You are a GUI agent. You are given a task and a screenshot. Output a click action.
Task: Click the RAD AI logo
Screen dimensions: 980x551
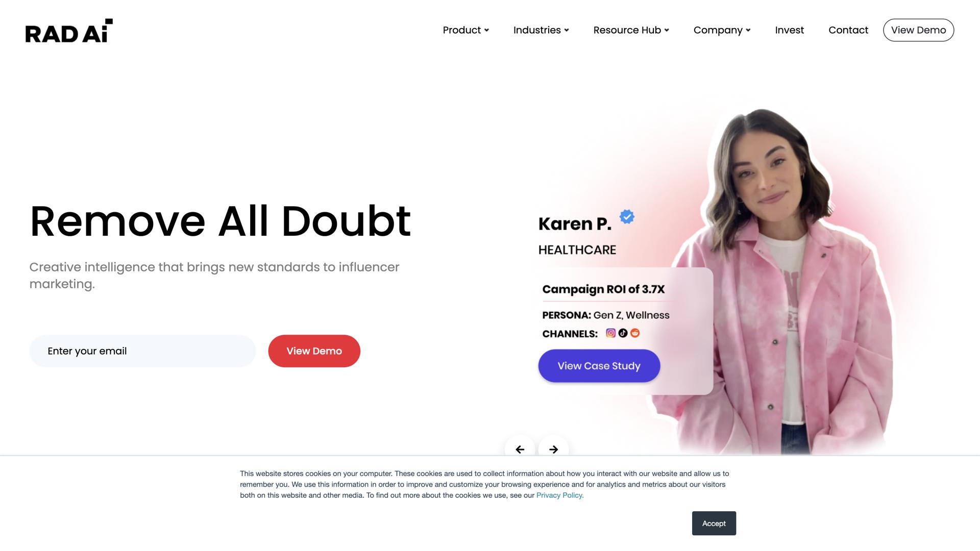[69, 31]
